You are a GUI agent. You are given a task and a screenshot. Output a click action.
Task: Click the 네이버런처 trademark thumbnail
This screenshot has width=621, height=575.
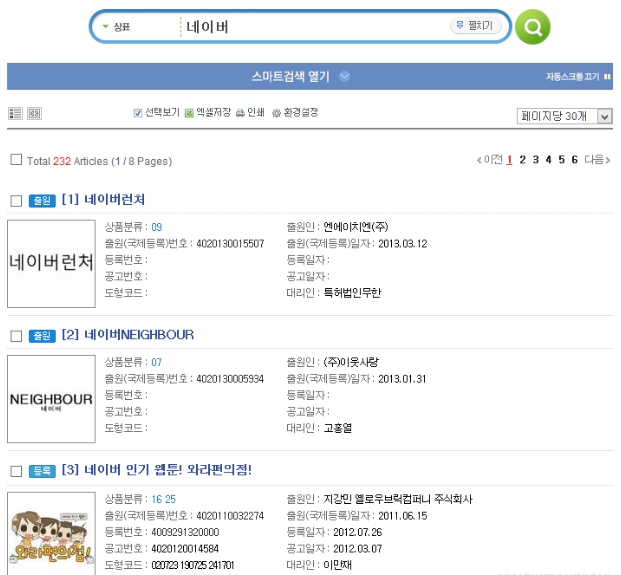point(51,264)
